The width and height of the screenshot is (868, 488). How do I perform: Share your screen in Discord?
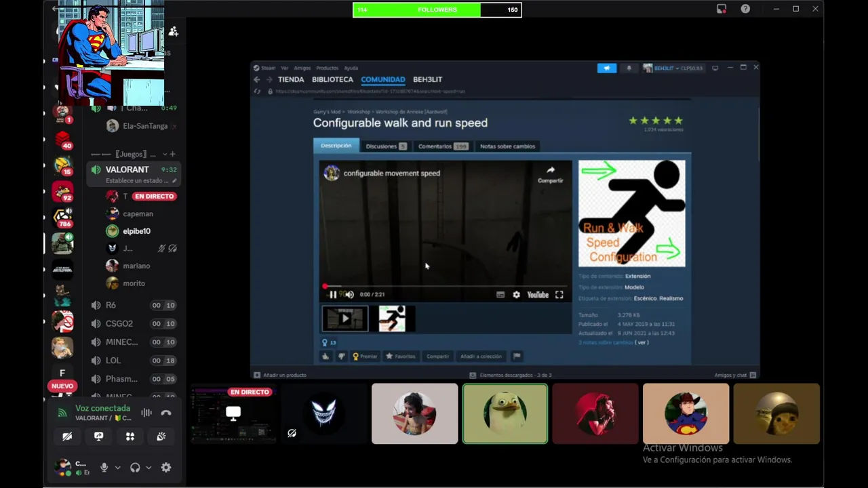coord(98,436)
